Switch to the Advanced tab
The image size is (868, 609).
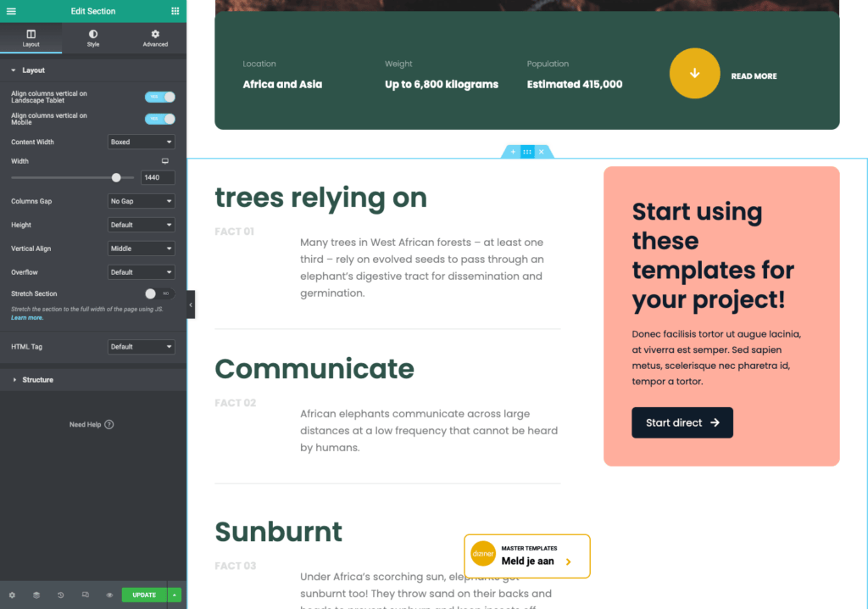155,38
